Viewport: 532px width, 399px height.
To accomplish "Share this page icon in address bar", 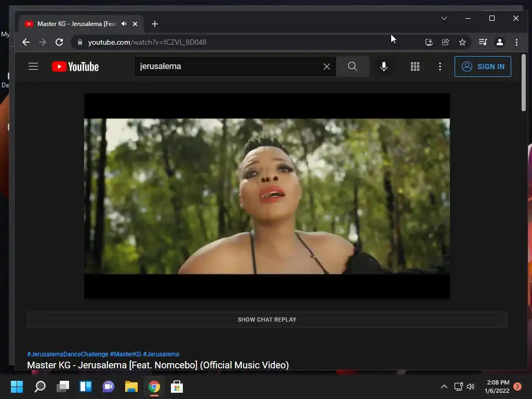I will tap(445, 42).
